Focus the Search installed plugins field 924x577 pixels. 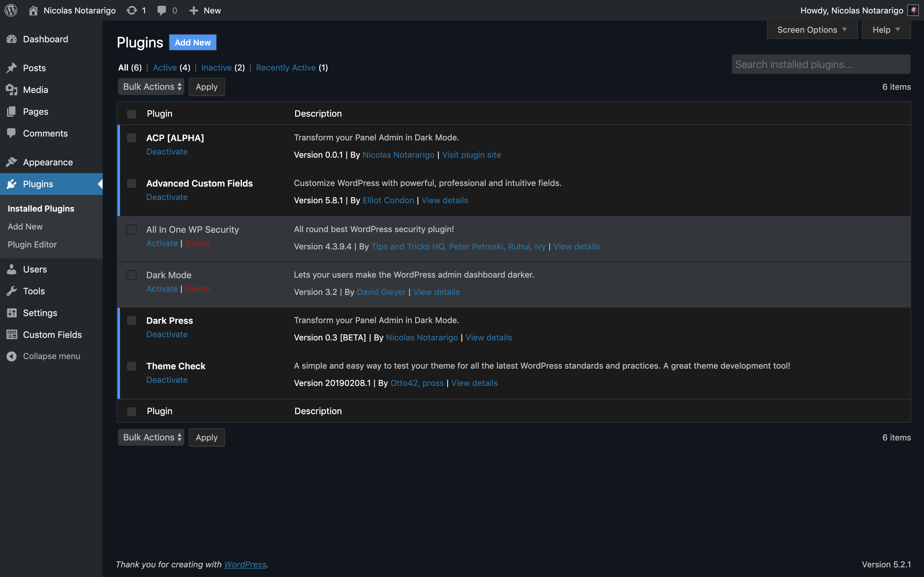pos(821,64)
